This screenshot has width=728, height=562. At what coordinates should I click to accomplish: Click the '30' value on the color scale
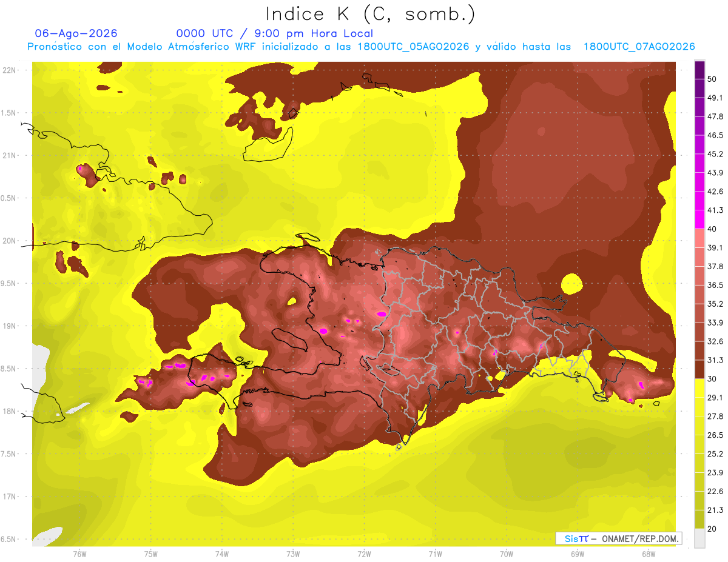[712, 379]
